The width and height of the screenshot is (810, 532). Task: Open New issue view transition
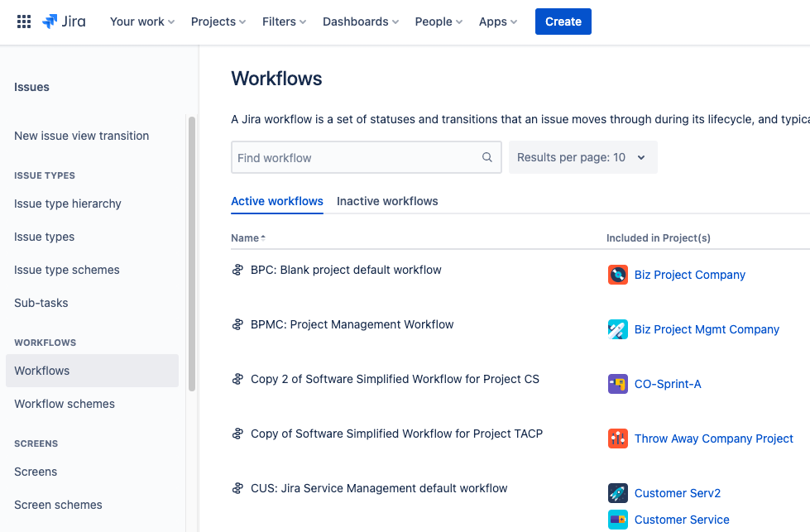(82, 136)
